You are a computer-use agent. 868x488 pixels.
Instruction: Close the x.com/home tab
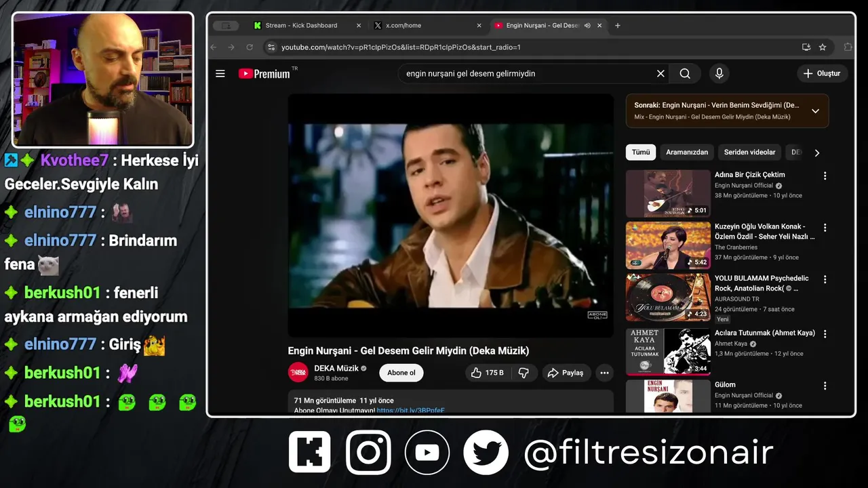point(479,25)
